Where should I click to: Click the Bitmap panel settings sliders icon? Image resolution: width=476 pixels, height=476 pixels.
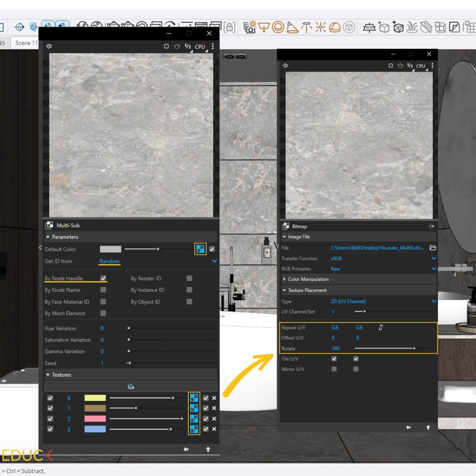tap(431, 226)
